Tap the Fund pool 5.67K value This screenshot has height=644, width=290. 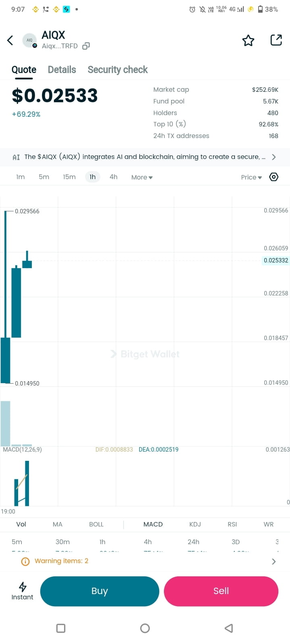(271, 101)
